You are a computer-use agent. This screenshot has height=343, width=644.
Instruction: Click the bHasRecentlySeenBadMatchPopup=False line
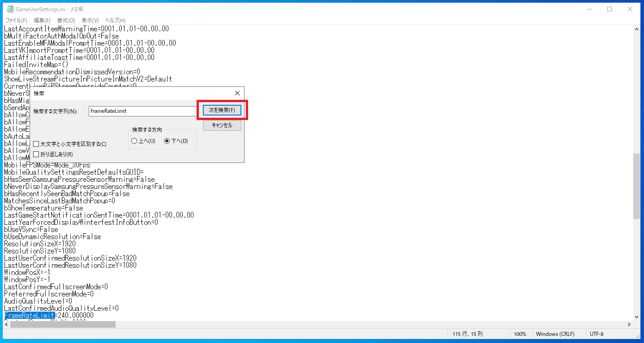click(x=67, y=193)
